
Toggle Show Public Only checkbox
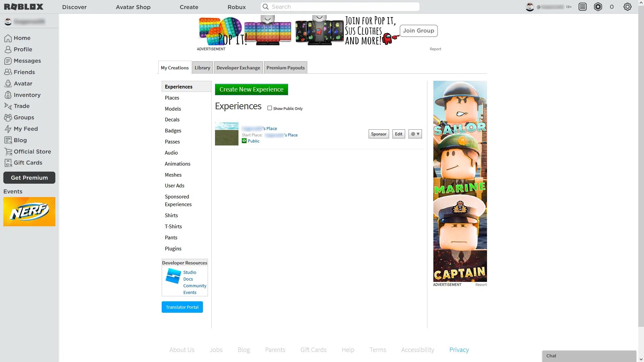coord(269,108)
